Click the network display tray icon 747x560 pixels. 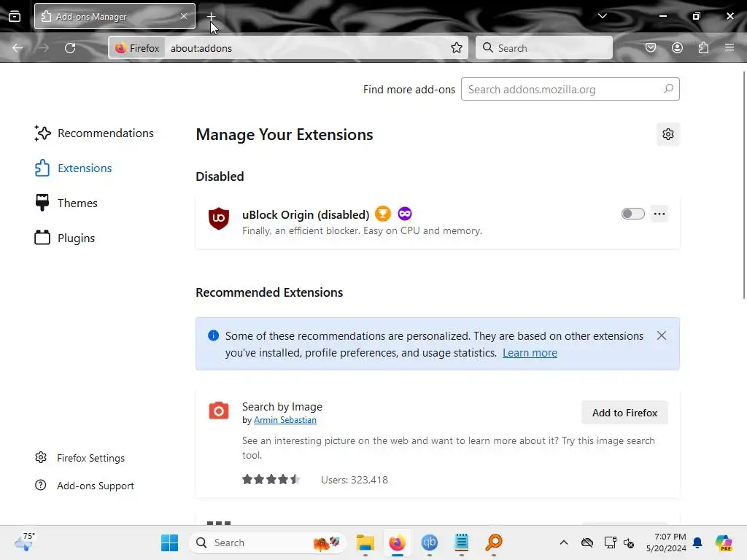coord(610,542)
